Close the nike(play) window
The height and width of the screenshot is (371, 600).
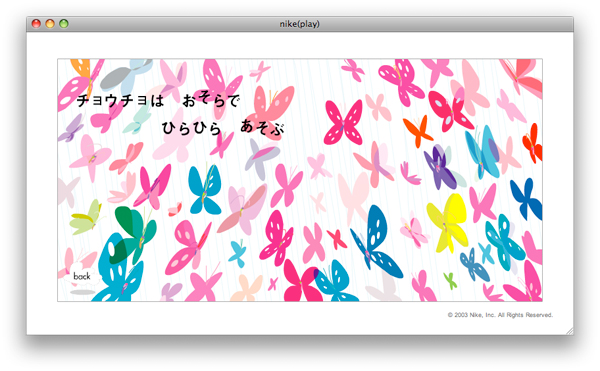[36, 24]
